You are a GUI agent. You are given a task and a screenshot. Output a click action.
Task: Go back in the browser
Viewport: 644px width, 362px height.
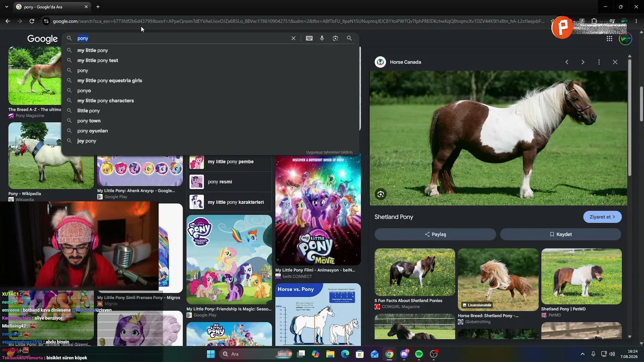tap(8, 21)
